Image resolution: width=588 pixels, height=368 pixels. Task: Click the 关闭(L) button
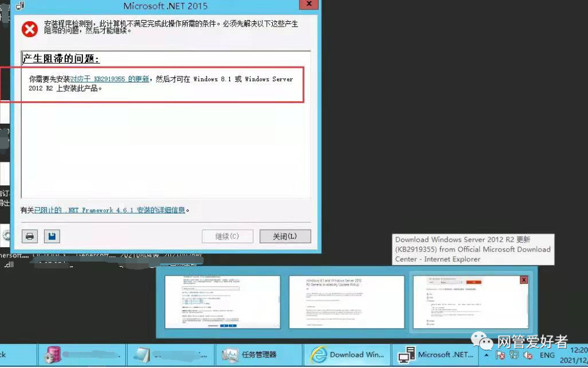pyautogui.click(x=285, y=237)
